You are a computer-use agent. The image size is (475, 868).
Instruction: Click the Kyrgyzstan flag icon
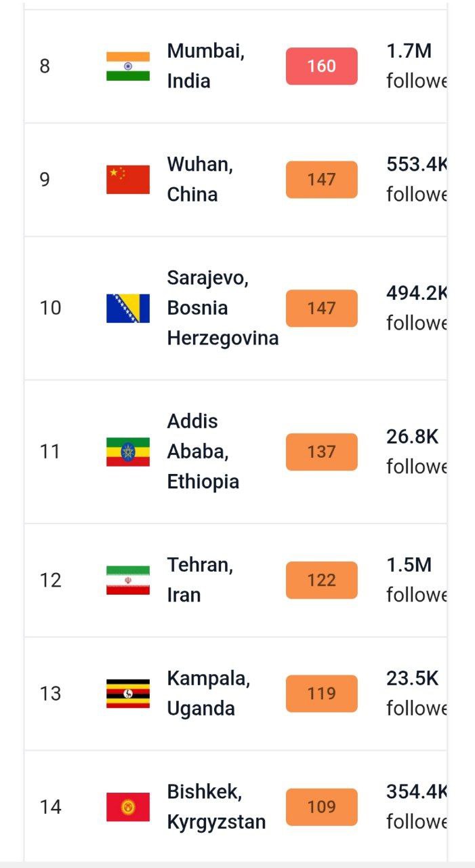(127, 807)
